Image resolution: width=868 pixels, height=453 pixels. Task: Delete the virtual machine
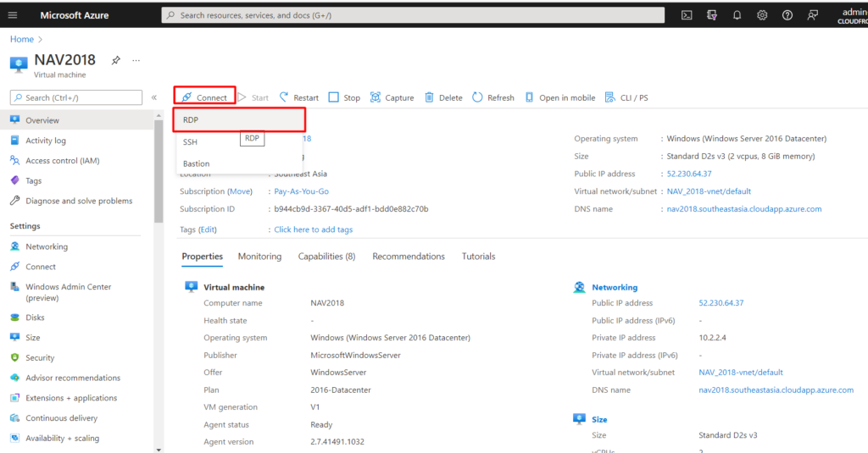[x=443, y=97]
